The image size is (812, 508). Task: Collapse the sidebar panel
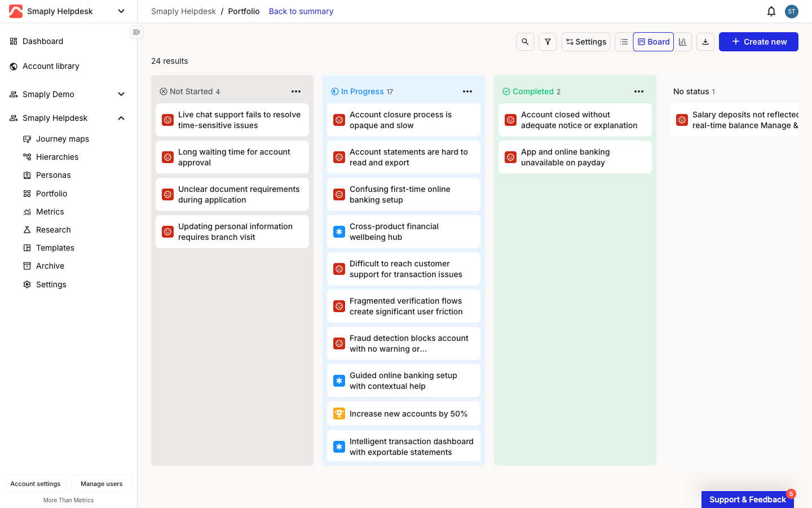[136, 32]
